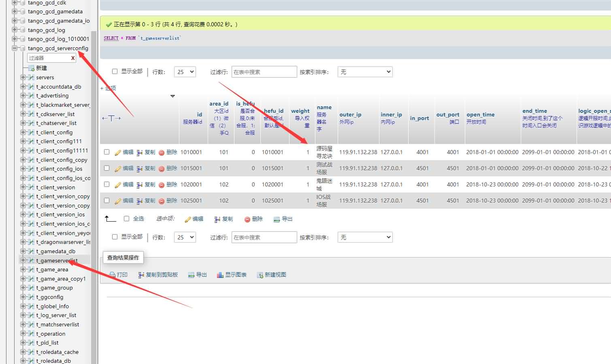Click the SELECT keyword link in query
611x364 pixels.
(x=111, y=38)
